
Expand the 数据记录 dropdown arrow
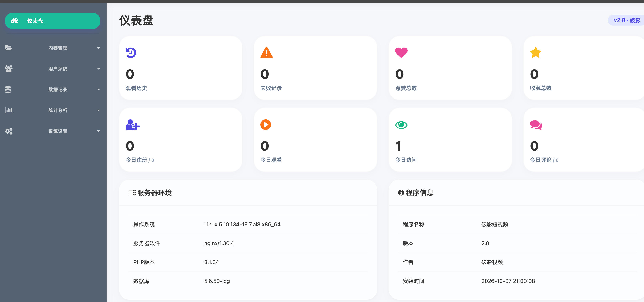(98, 90)
